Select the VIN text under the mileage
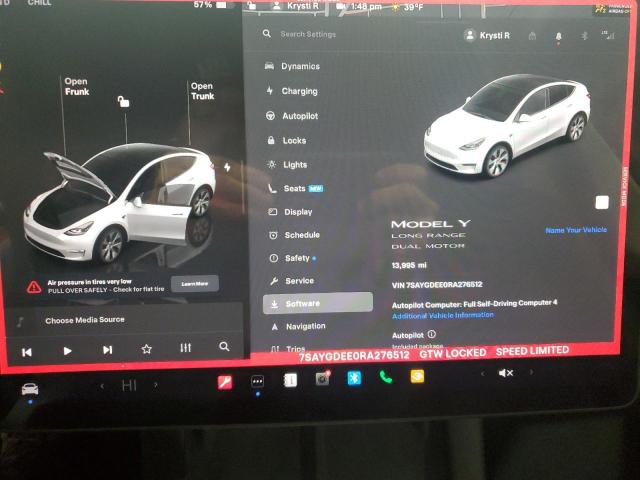This screenshot has width=640, height=480. [x=437, y=284]
